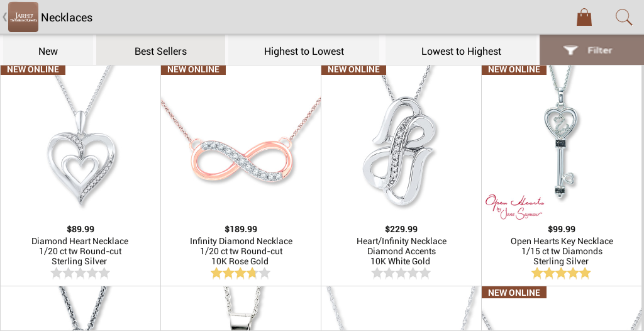644x331 pixels.
Task: Tap the Infinity Diamond Necklace title
Action: coord(241,242)
